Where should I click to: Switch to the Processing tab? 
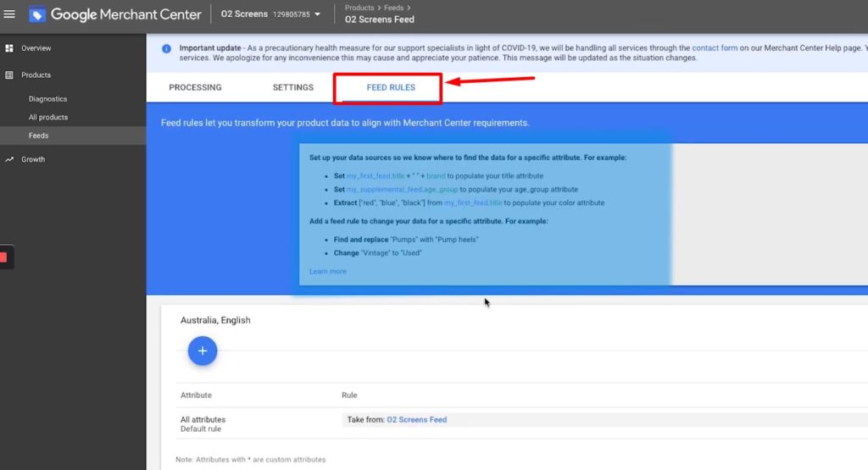(x=195, y=87)
